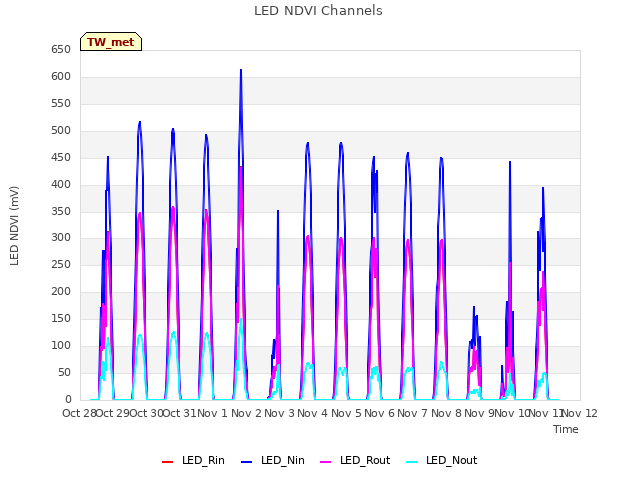Click the Nov 4 x-axis tick label
Screen dimensions: 640x480
click(x=312, y=413)
